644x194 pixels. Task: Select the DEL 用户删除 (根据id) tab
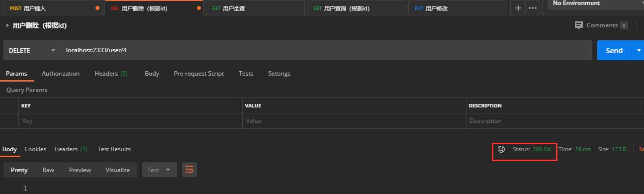pos(155,8)
